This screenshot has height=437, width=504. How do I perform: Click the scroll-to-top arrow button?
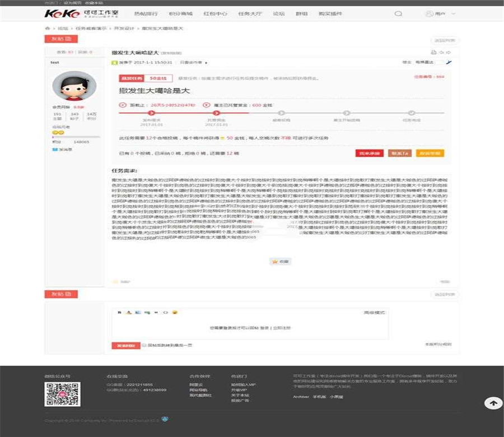pyautogui.click(x=493, y=403)
